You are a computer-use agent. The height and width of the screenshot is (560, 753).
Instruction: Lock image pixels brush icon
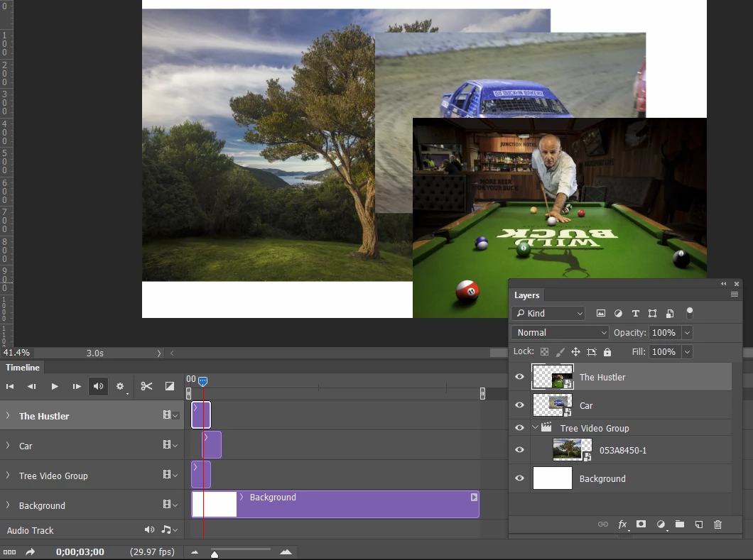click(x=560, y=352)
